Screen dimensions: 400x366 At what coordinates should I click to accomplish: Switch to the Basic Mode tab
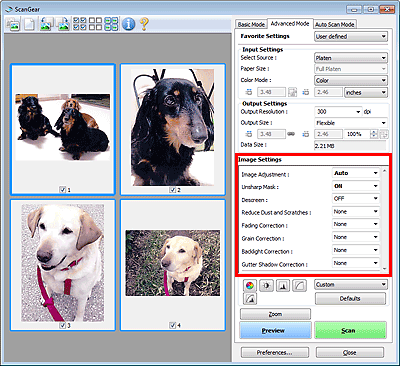coord(251,25)
